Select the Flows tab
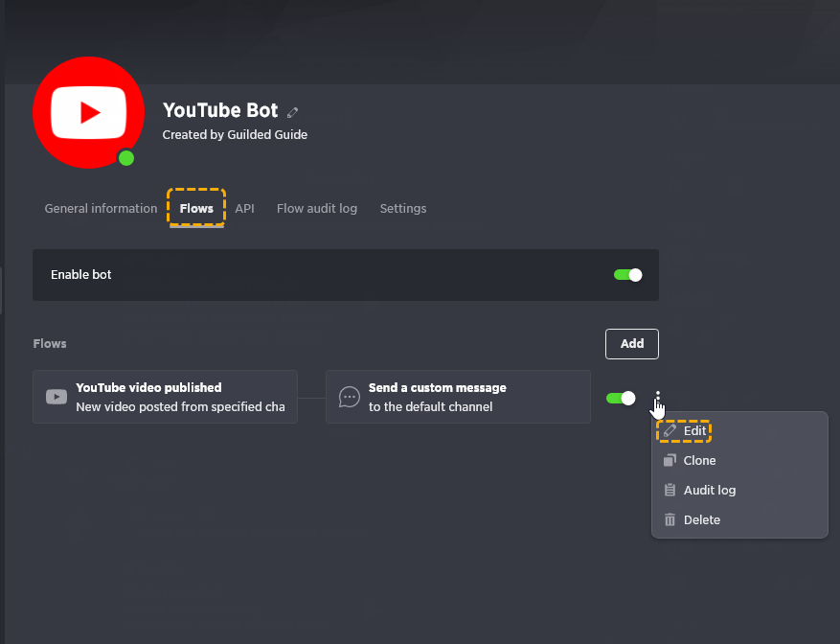The height and width of the screenshot is (644, 840). [196, 209]
